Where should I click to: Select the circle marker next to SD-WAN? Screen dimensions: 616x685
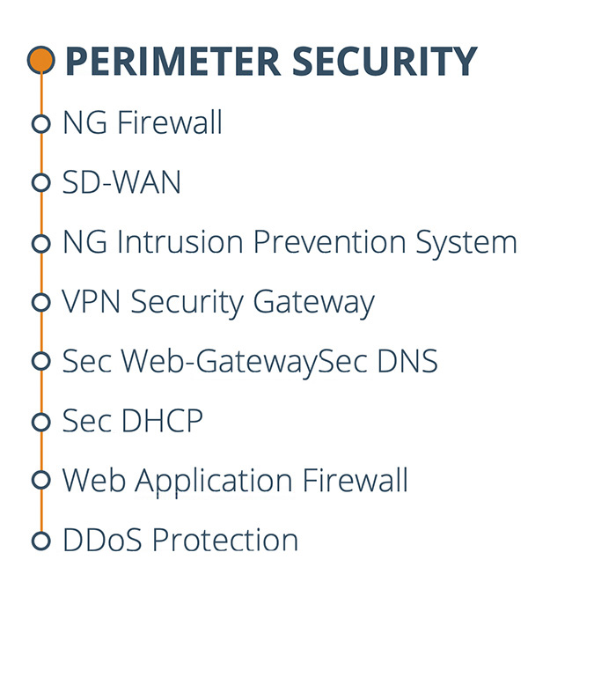(41, 182)
